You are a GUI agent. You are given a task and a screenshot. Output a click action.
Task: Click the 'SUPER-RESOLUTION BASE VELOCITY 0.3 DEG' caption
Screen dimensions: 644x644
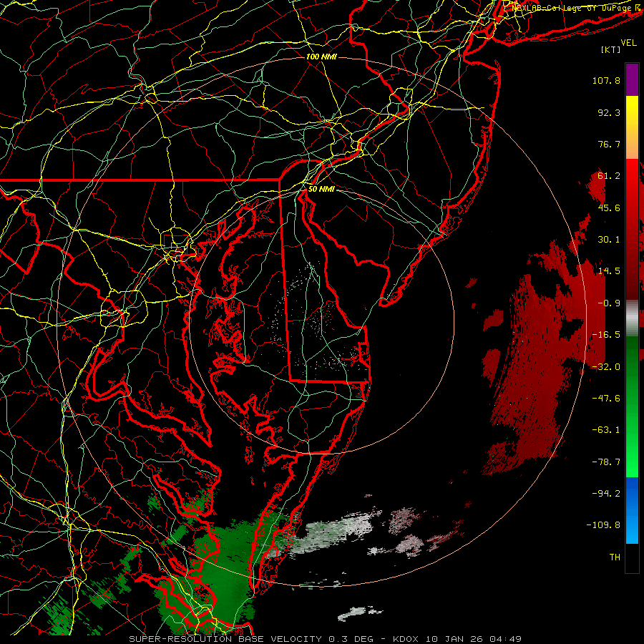point(251,639)
